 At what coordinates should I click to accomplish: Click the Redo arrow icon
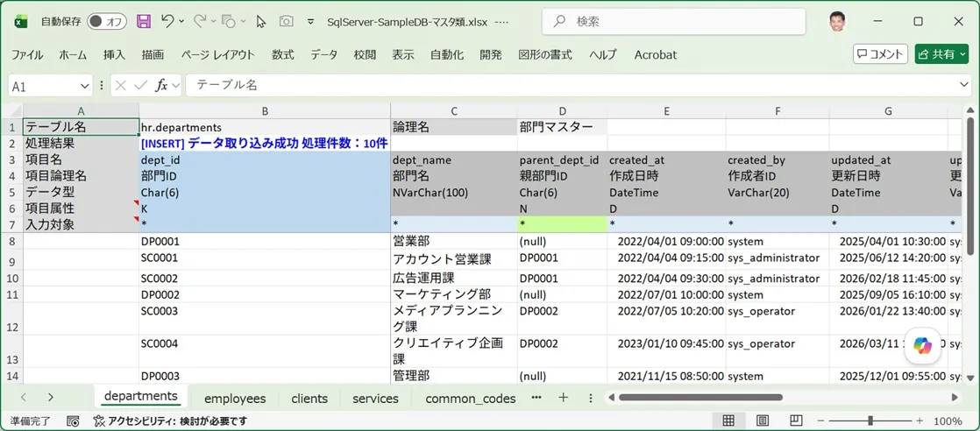pyautogui.click(x=200, y=21)
